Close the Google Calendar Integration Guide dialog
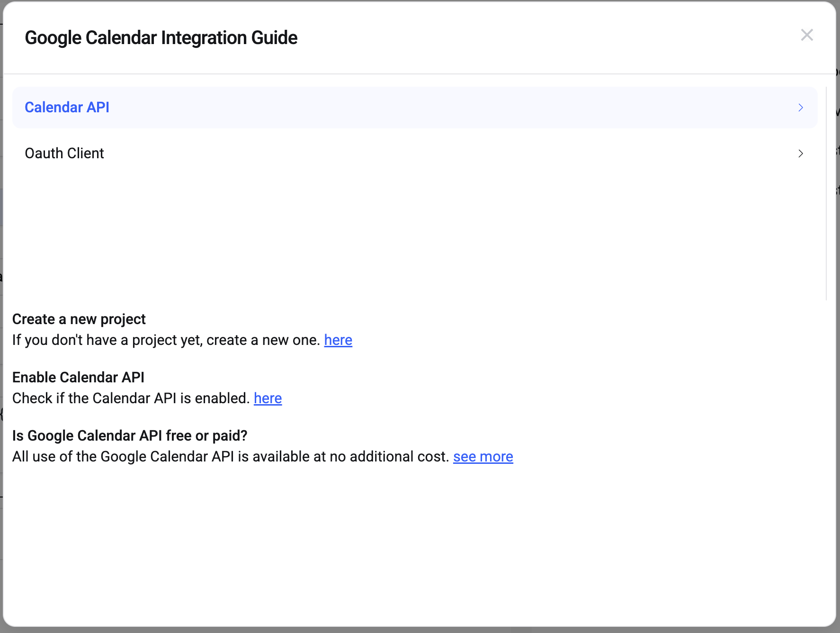 click(807, 35)
